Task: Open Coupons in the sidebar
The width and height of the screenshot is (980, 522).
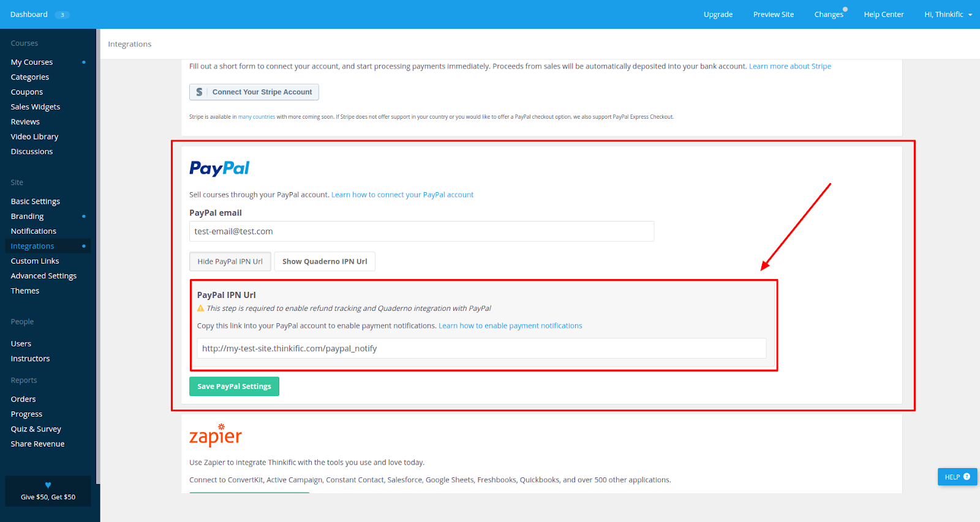Action: click(27, 92)
